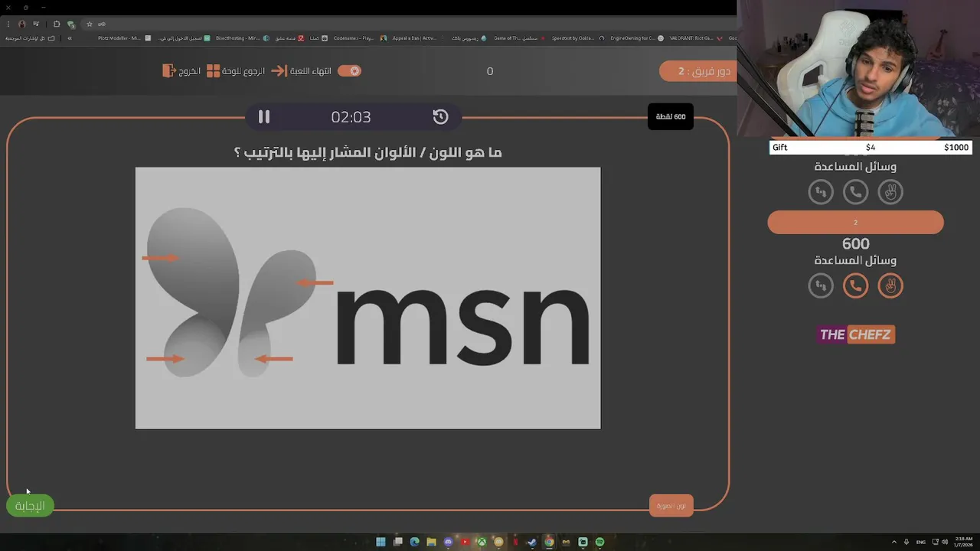Use team 2's orange phone call lifeline
The image size is (980, 551).
pos(855,286)
